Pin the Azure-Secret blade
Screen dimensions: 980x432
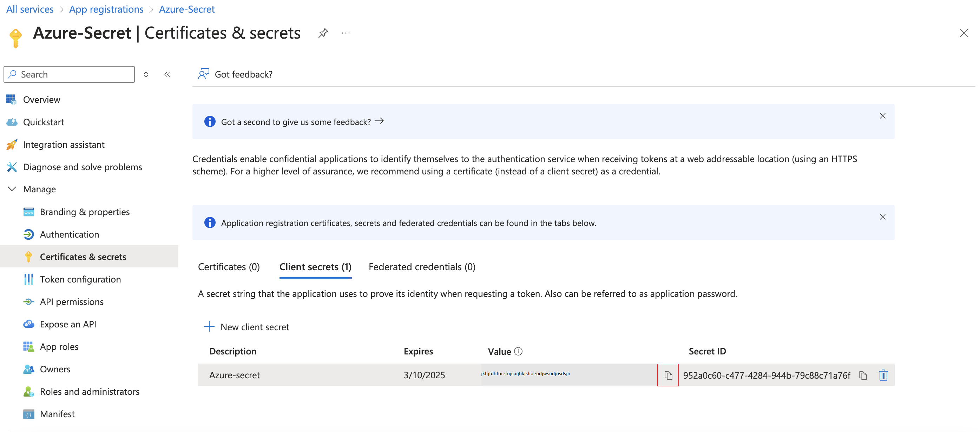pos(323,33)
